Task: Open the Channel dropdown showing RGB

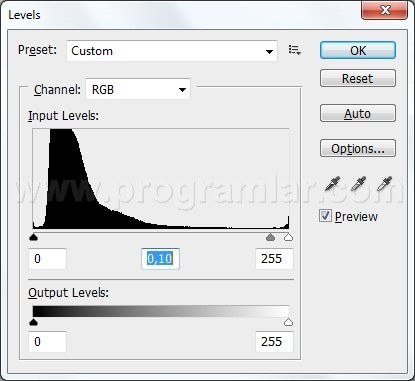Action: coord(138,89)
